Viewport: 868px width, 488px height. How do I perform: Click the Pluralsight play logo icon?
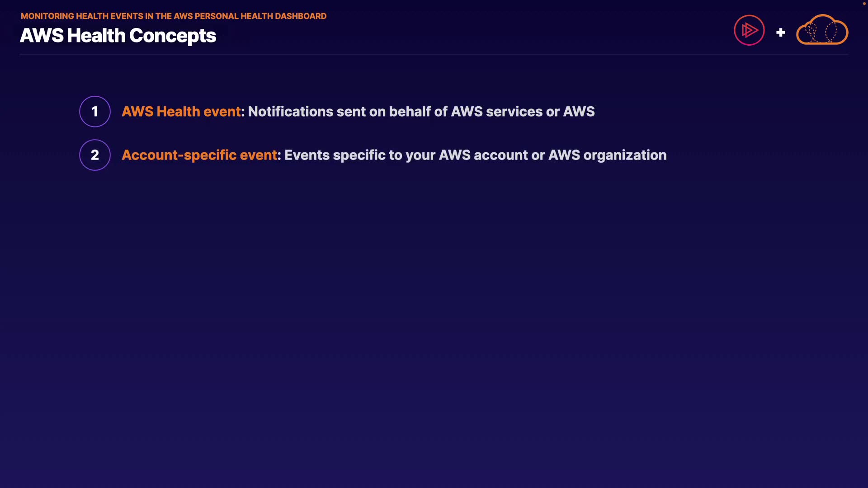click(x=749, y=30)
